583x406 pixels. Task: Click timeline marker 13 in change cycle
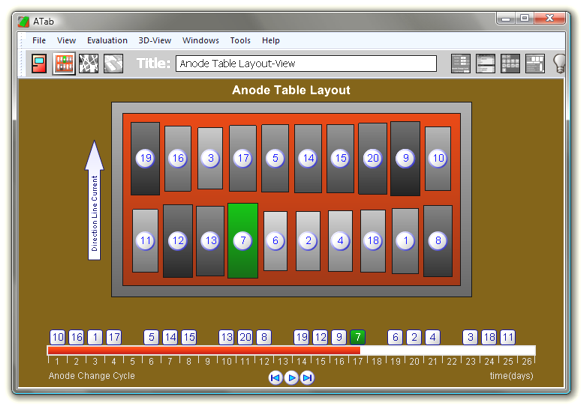point(226,337)
